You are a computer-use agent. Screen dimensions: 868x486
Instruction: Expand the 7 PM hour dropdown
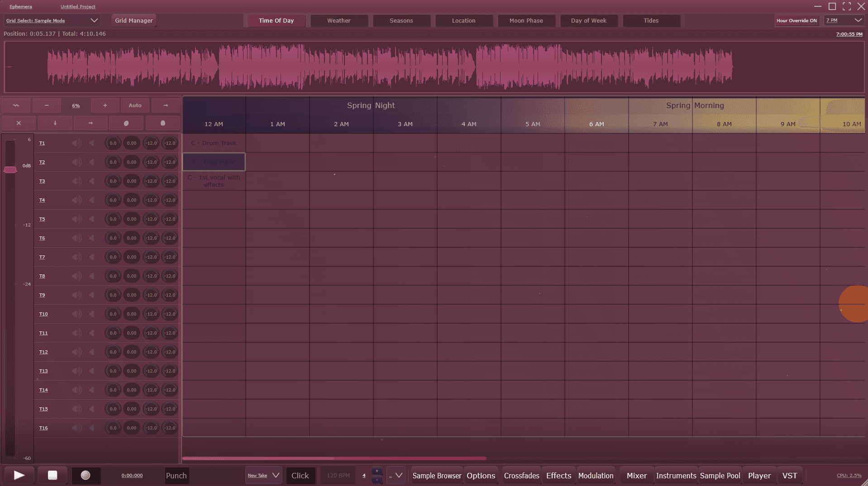click(x=844, y=20)
